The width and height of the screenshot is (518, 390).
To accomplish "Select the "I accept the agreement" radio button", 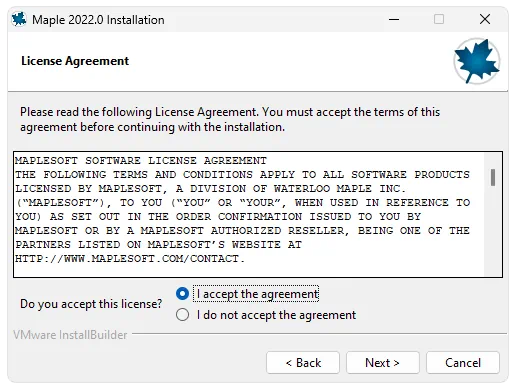I will [182, 294].
